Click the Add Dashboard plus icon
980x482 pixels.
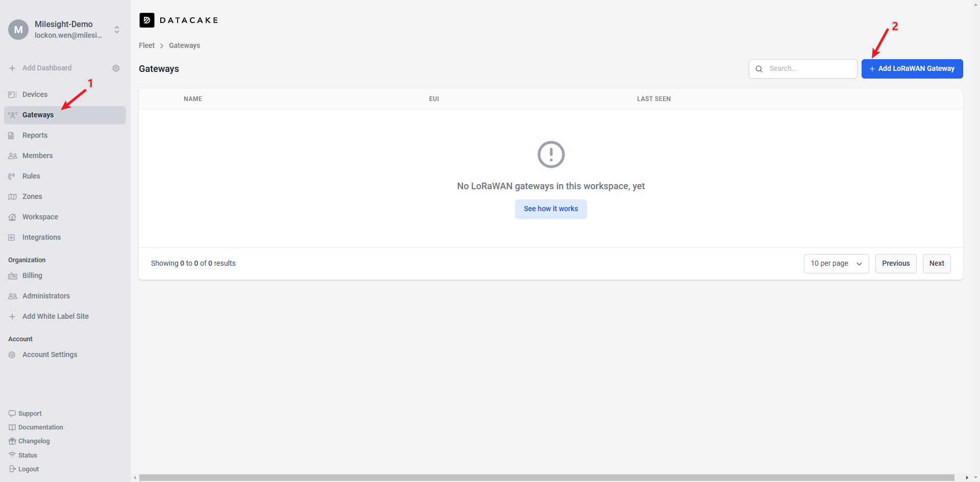click(12, 68)
